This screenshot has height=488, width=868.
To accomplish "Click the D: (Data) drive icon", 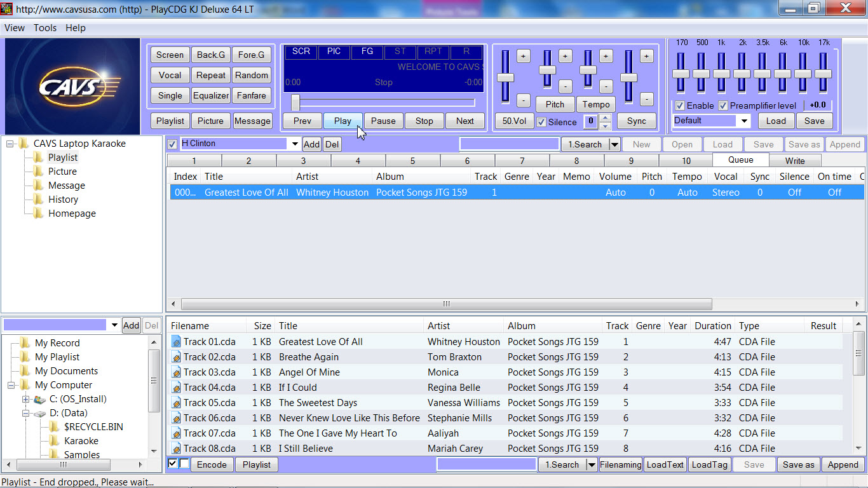I will 39,413.
